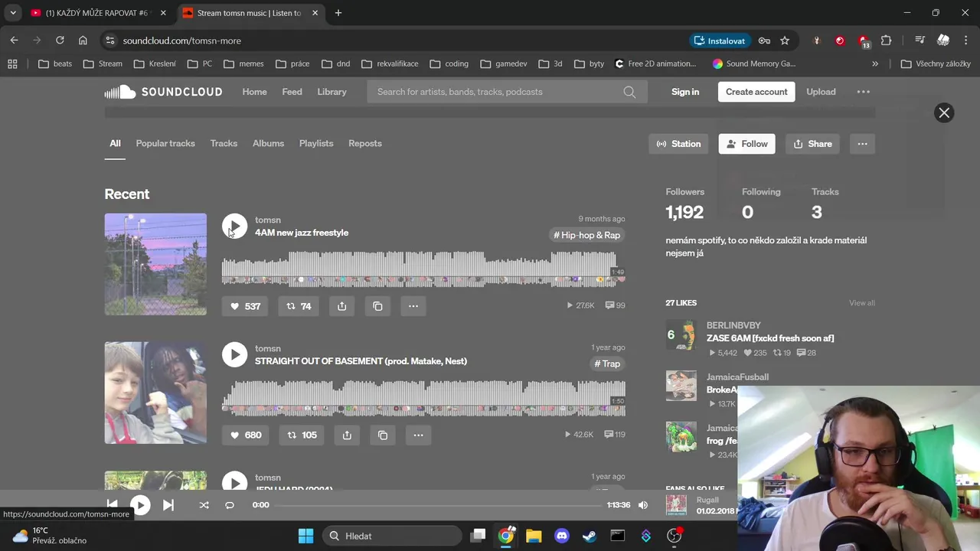Open the gamedev bookmark folder
Image resolution: width=980 pixels, height=551 pixels.
click(x=503, y=64)
